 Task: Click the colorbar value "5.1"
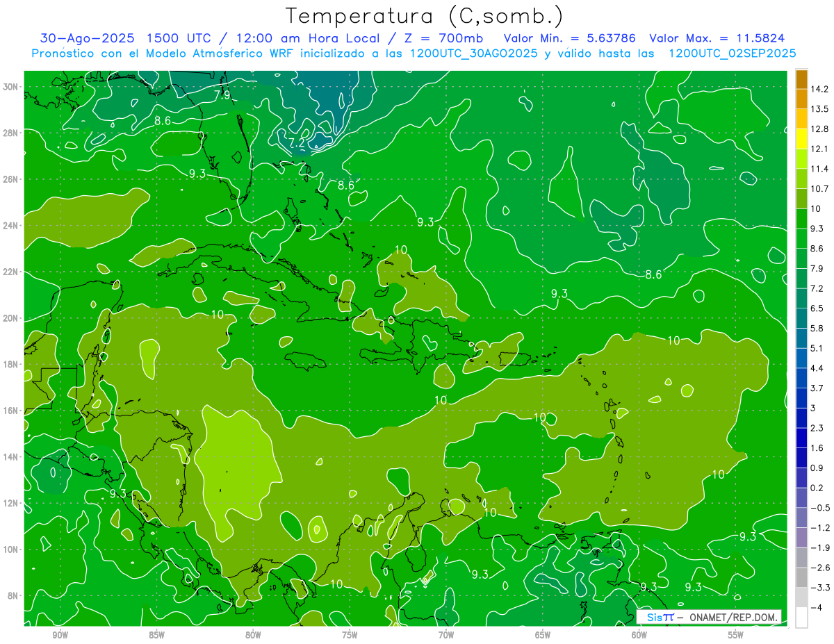(x=817, y=348)
